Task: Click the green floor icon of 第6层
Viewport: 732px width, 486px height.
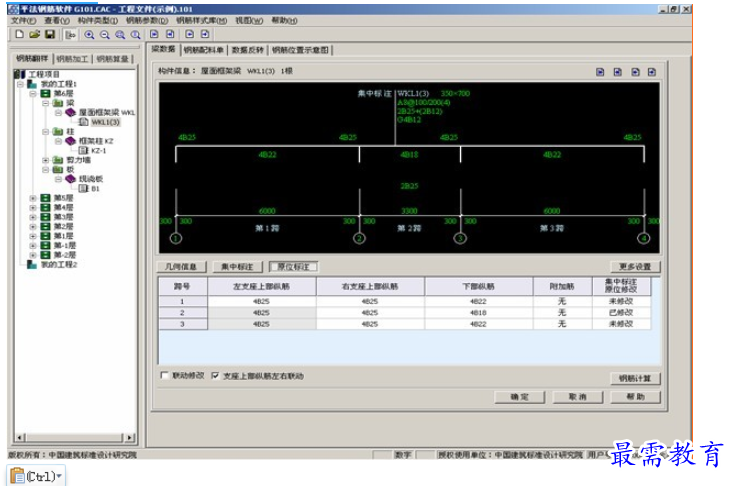Action: pyautogui.click(x=45, y=93)
